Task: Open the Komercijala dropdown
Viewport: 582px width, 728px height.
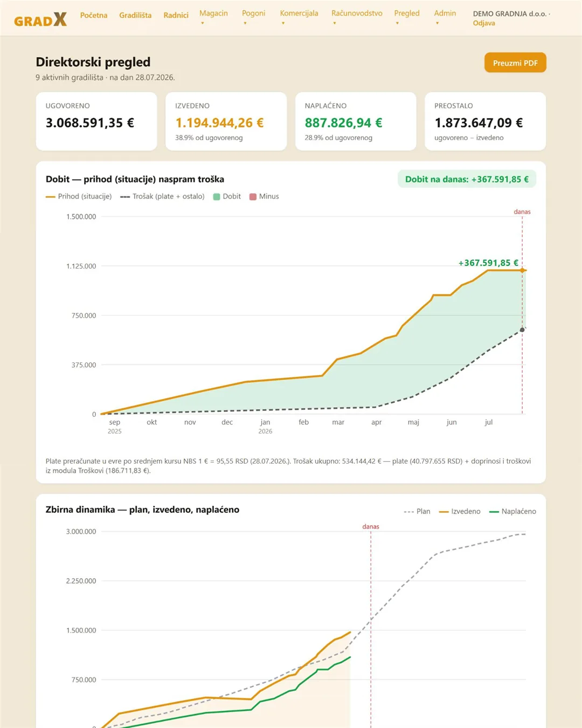Action: [x=299, y=18]
